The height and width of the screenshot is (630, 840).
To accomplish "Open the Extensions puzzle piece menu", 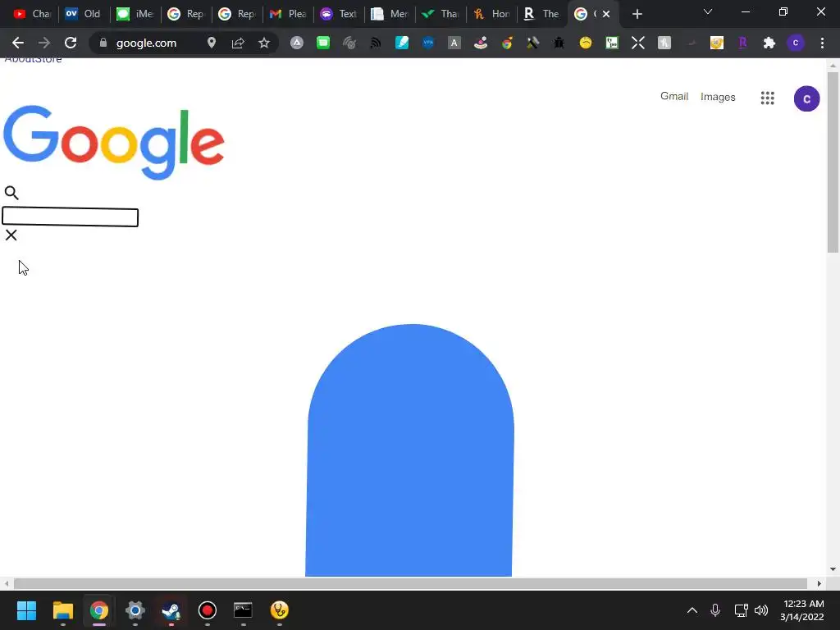I will pos(769,43).
